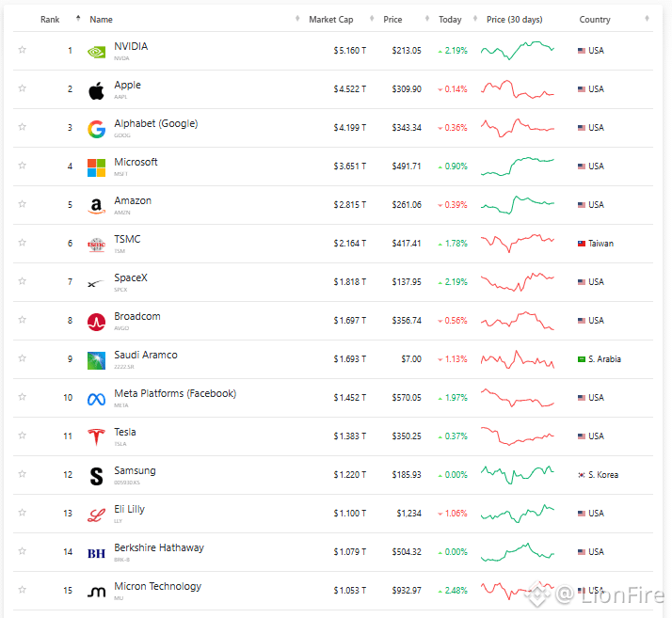Click the Tesla 30-day price chart
This screenshot has height=618, width=672.
point(518,436)
